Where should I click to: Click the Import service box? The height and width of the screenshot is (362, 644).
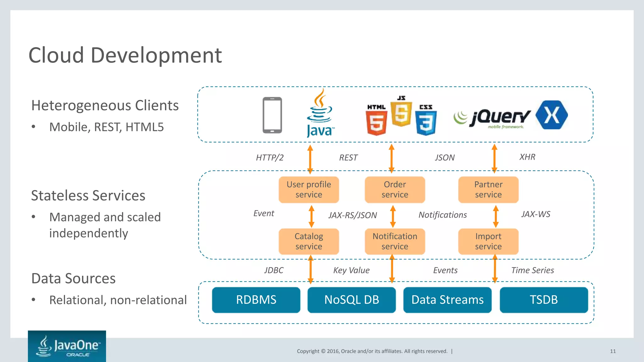(x=488, y=241)
